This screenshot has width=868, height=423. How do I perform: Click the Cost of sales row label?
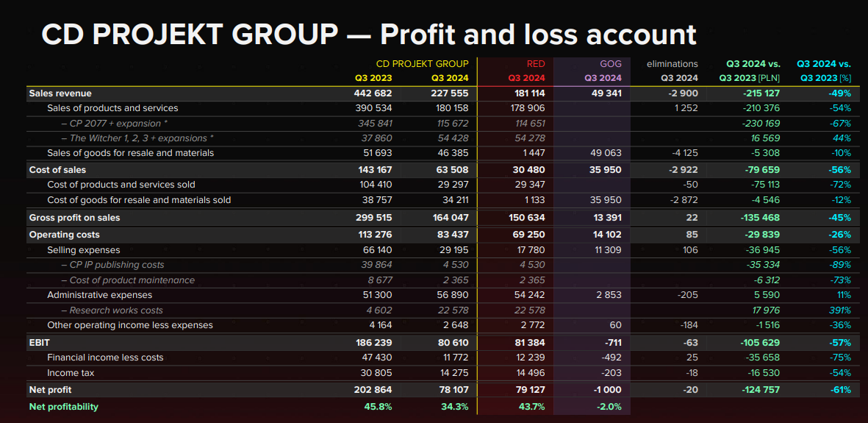59,170
